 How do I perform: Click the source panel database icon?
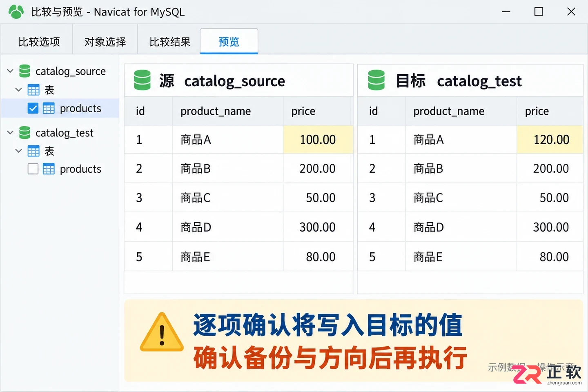(x=142, y=80)
